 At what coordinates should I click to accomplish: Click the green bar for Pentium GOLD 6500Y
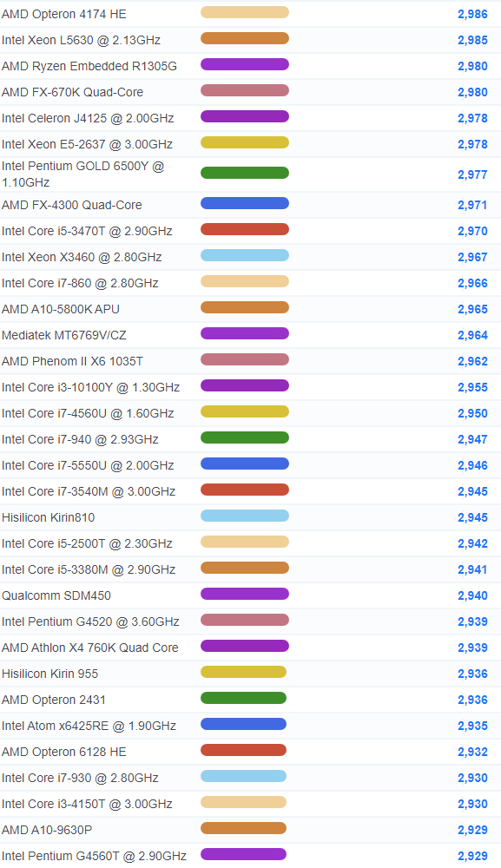(245, 173)
